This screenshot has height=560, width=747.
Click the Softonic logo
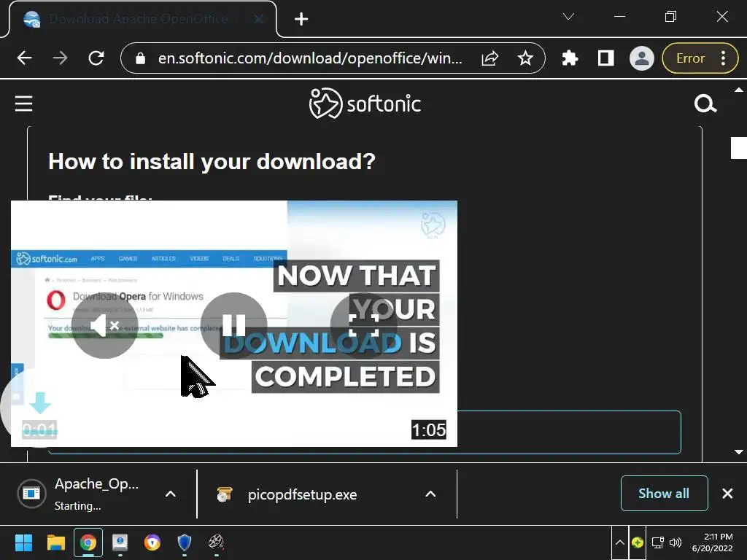(x=365, y=104)
